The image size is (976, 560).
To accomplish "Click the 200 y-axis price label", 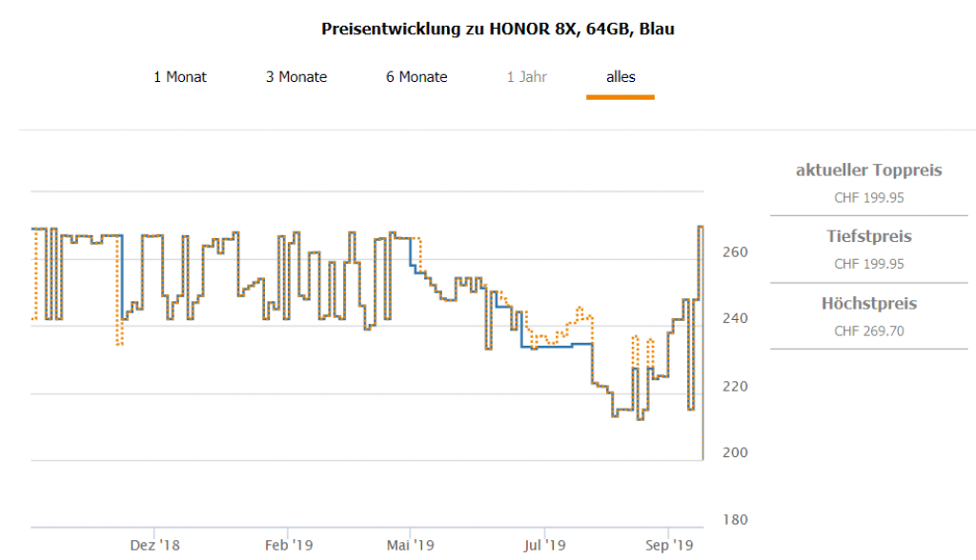I will coord(734,452).
